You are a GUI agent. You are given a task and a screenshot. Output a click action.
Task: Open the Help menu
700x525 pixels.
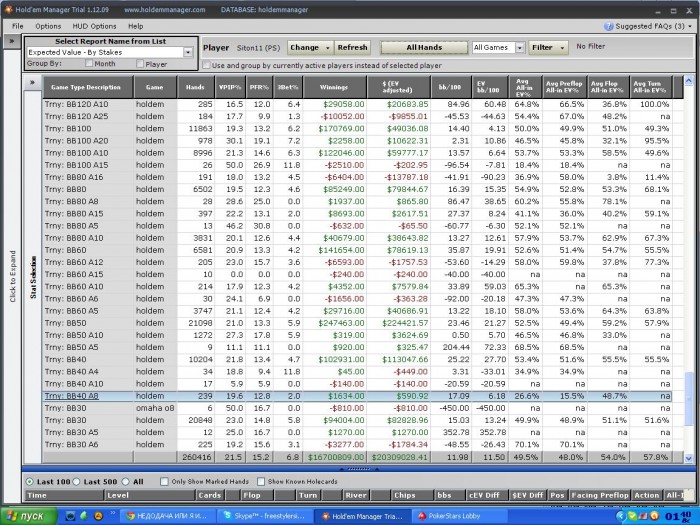point(136,26)
